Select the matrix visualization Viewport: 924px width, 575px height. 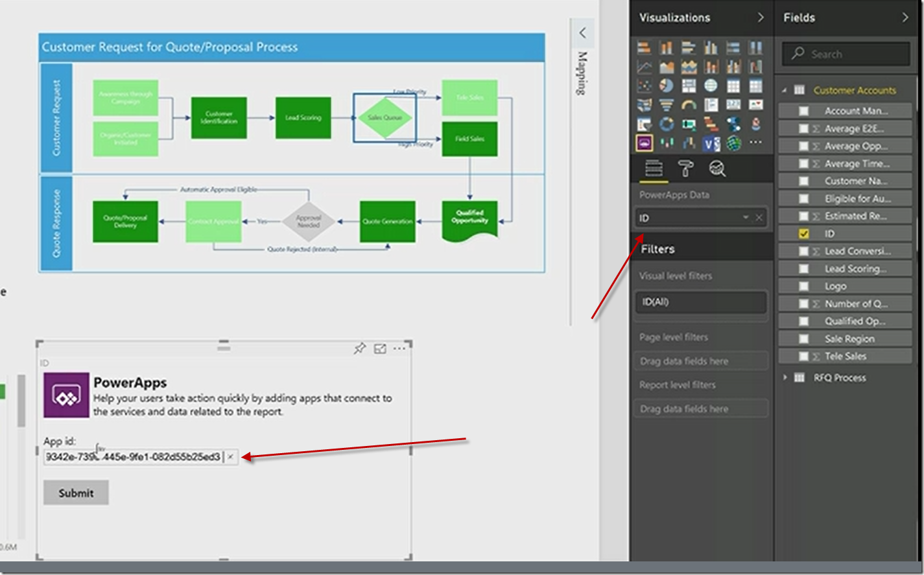pos(755,86)
